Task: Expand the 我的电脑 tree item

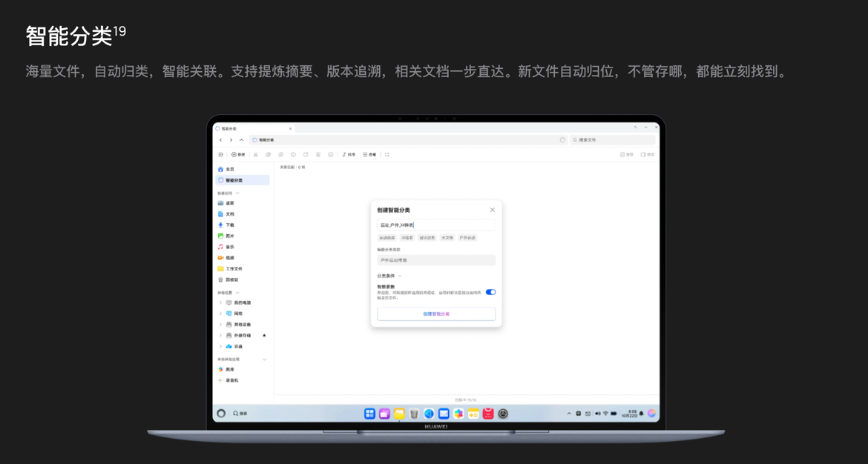Action: coord(220,302)
